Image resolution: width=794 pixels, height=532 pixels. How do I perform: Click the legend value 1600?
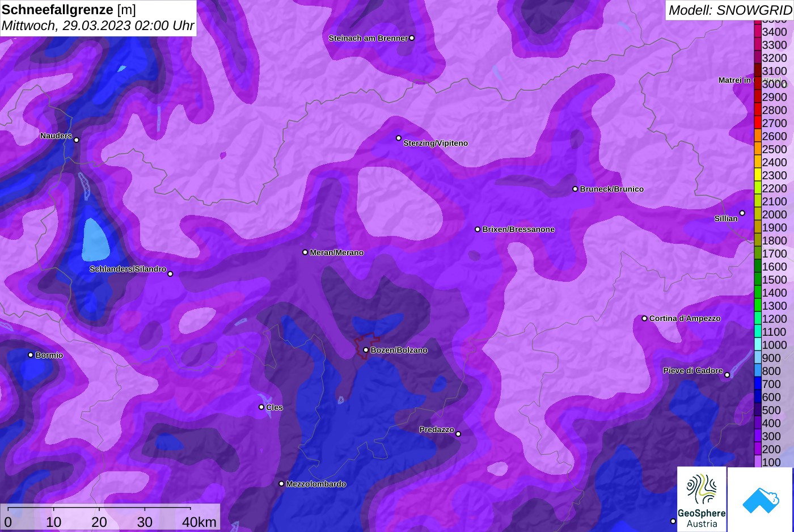point(774,267)
